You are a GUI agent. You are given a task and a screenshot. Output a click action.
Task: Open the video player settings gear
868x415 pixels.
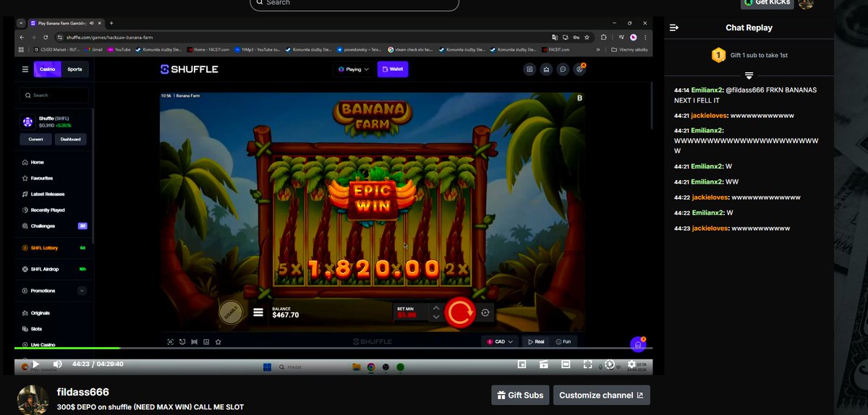pos(631,364)
